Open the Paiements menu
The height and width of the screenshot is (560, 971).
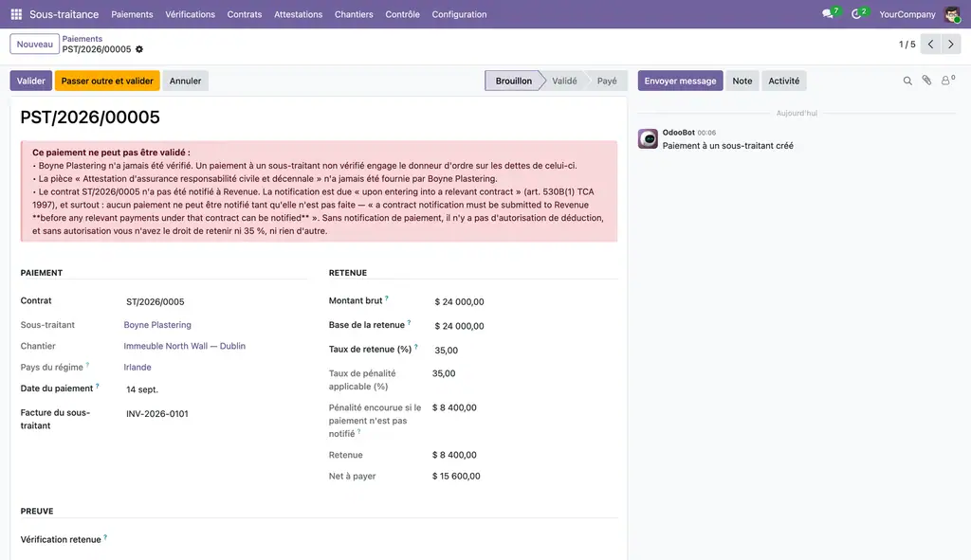(132, 14)
